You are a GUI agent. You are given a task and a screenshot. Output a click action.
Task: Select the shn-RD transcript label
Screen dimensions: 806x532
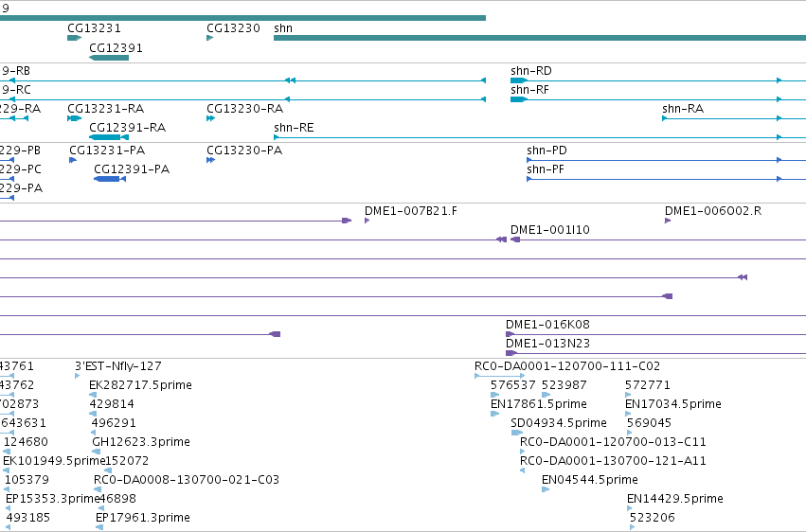coord(531,71)
